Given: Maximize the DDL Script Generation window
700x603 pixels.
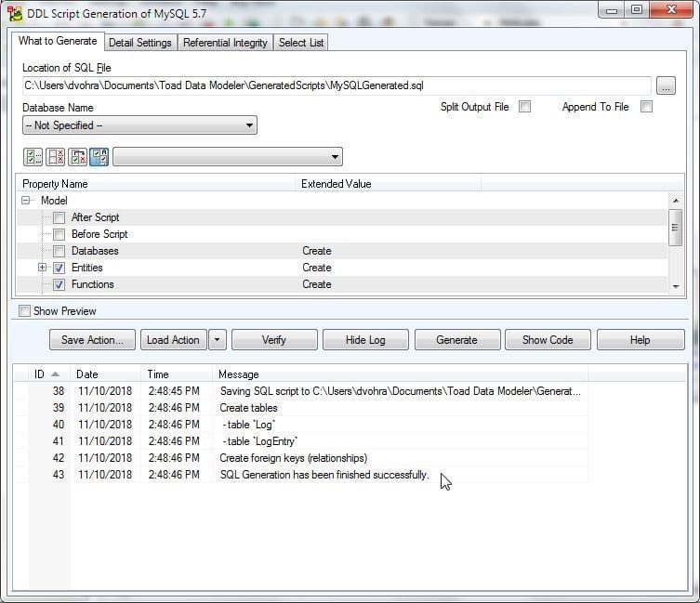Looking at the screenshot, I should 637,9.
